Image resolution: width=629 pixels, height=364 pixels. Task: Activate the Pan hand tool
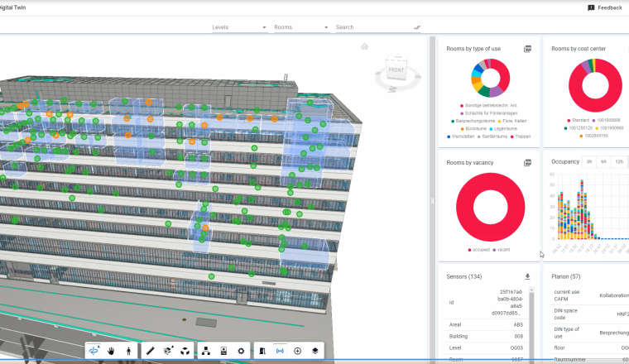point(111,351)
